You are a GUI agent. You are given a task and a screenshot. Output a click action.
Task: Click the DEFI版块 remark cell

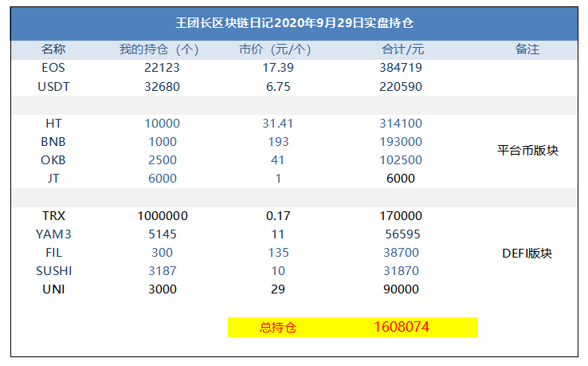(x=527, y=254)
